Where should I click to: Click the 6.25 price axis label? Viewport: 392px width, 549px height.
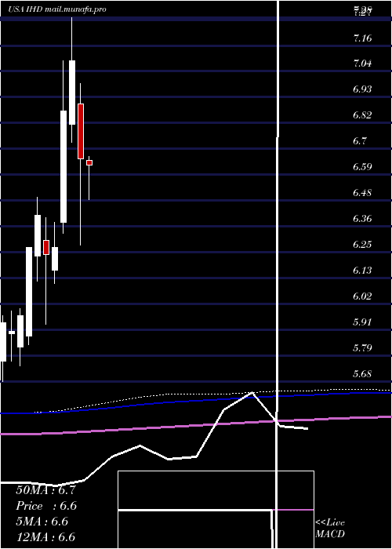tap(362, 244)
